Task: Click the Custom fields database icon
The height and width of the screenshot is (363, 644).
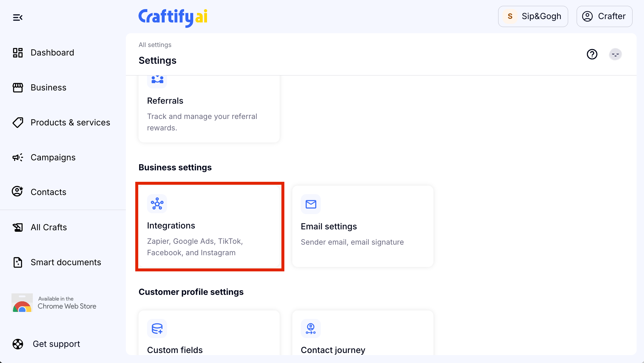Action: [157, 328]
